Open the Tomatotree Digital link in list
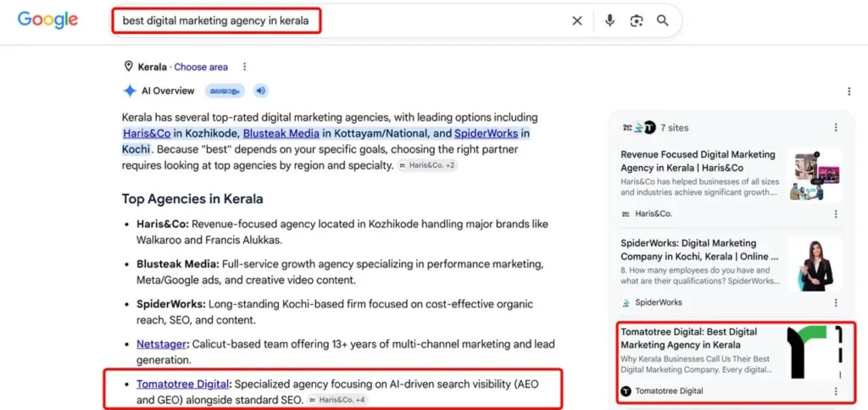The width and height of the screenshot is (868, 410). 183,384
